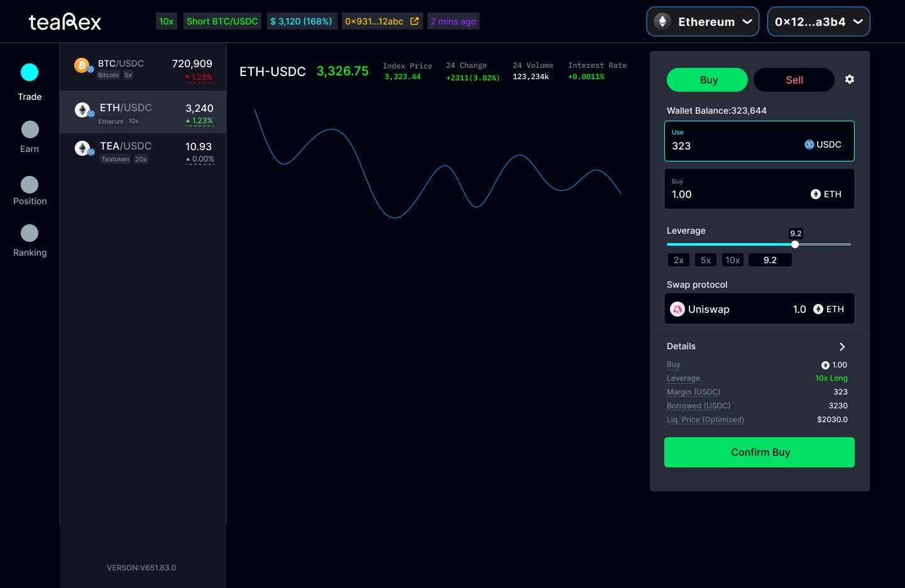This screenshot has width=905, height=588.
Task: Open the Earn sidebar icon
Action: click(x=30, y=129)
